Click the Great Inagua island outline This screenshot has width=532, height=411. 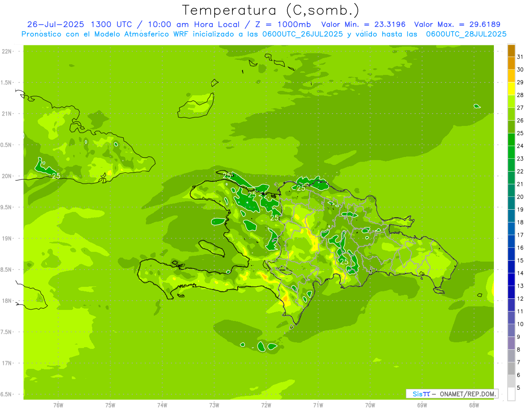[x=196, y=106]
